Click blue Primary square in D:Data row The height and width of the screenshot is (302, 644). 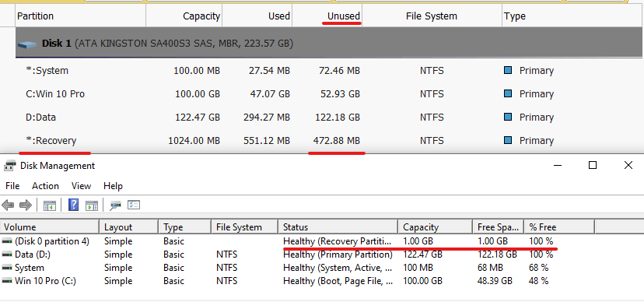pyautogui.click(x=508, y=117)
